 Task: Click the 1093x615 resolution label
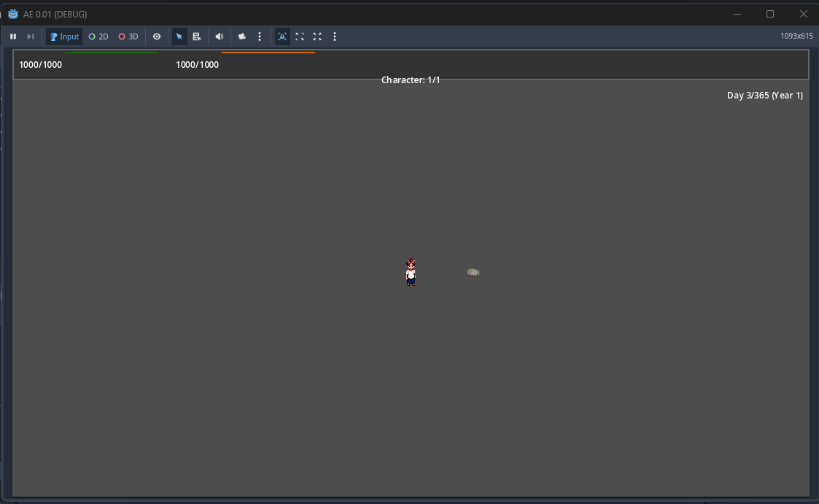pos(796,36)
